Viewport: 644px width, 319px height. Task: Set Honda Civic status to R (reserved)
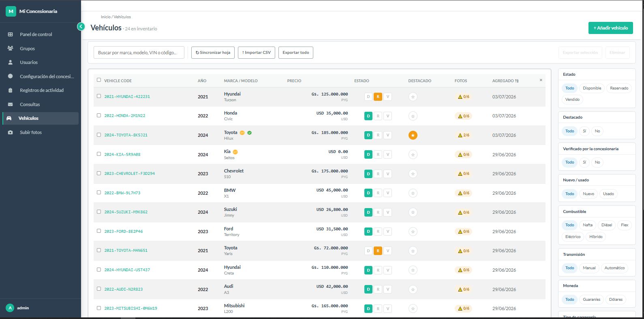click(x=378, y=116)
